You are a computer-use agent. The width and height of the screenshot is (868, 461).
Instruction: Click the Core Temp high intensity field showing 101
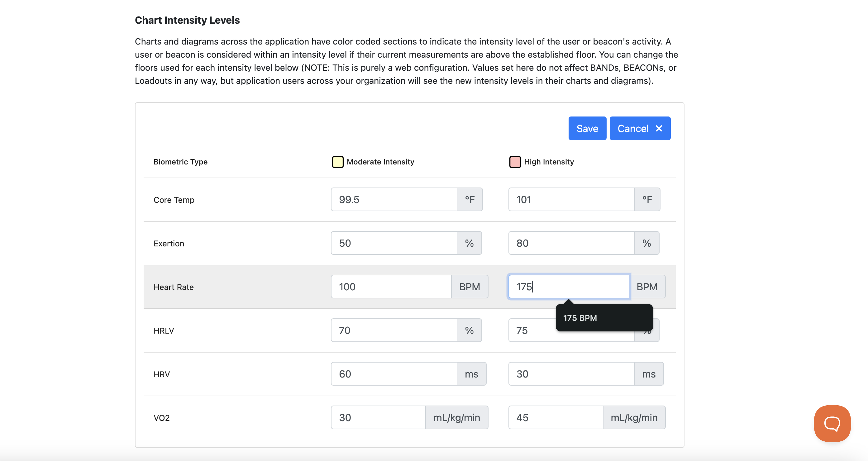tap(570, 199)
